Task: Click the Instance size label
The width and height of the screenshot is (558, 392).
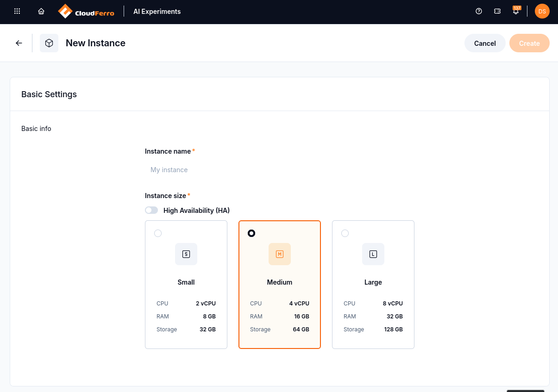Action: click(x=165, y=196)
